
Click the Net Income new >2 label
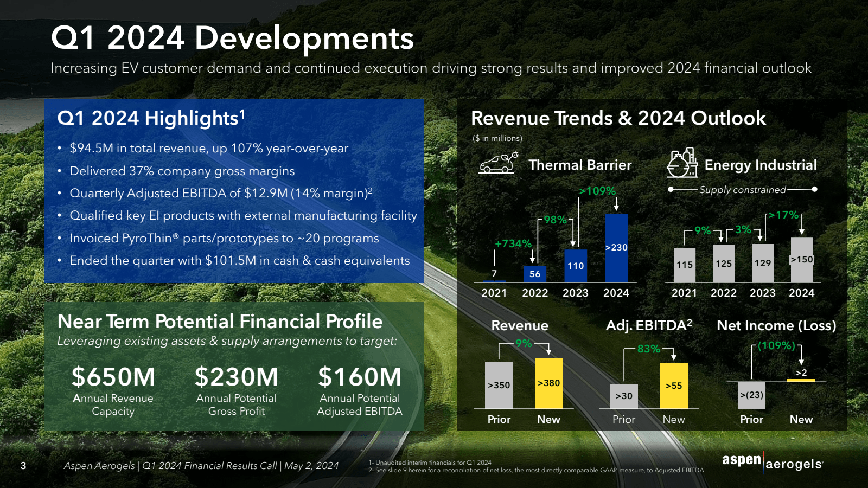tap(801, 373)
